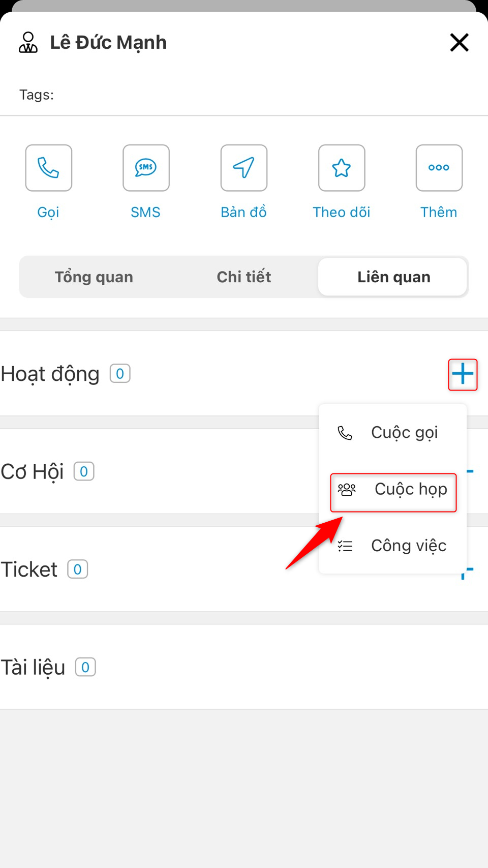The image size is (488, 868).
Task: Tap the Gọi phone icon
Action: (49, 168)
